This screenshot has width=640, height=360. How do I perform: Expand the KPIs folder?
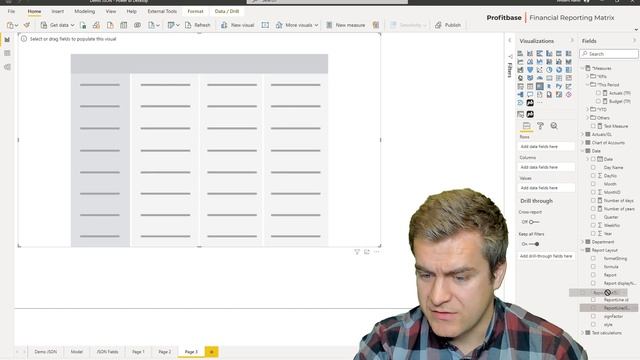click(x=588, y=76)
